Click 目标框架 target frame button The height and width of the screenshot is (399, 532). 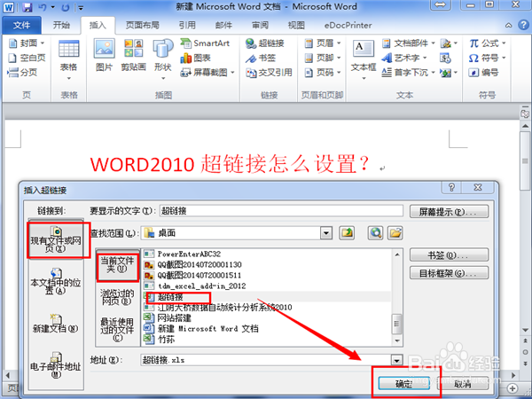pyautogui.click(x=449, y=273)
